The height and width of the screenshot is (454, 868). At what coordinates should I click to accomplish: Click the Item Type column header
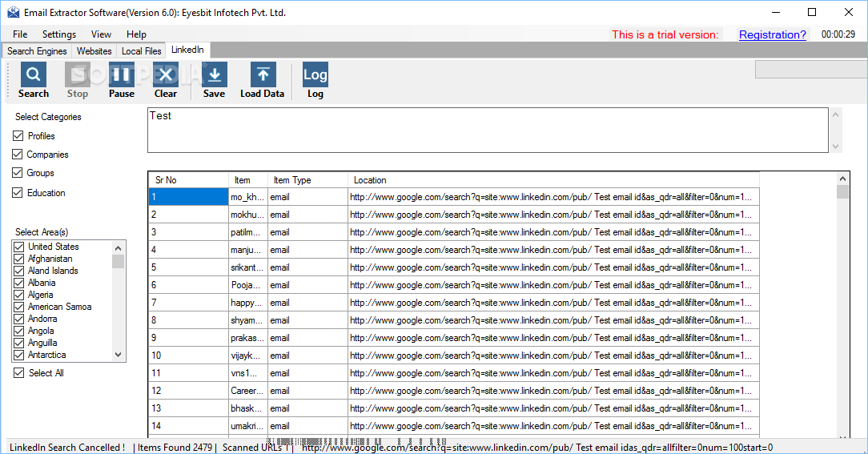pos(307,180)
